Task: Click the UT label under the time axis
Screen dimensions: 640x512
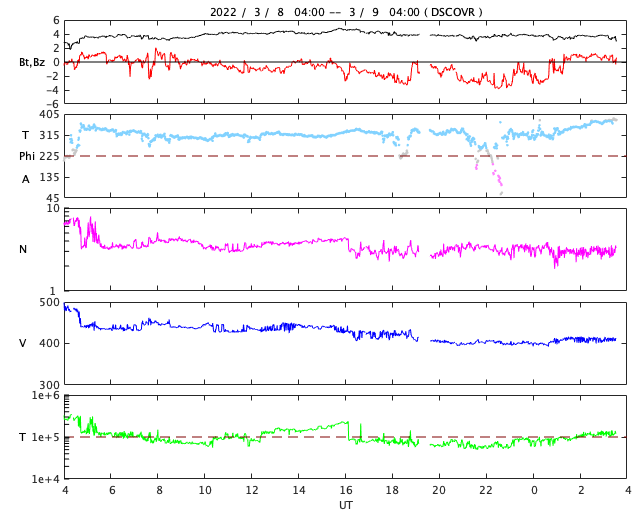Action: (x=345, y=505)
